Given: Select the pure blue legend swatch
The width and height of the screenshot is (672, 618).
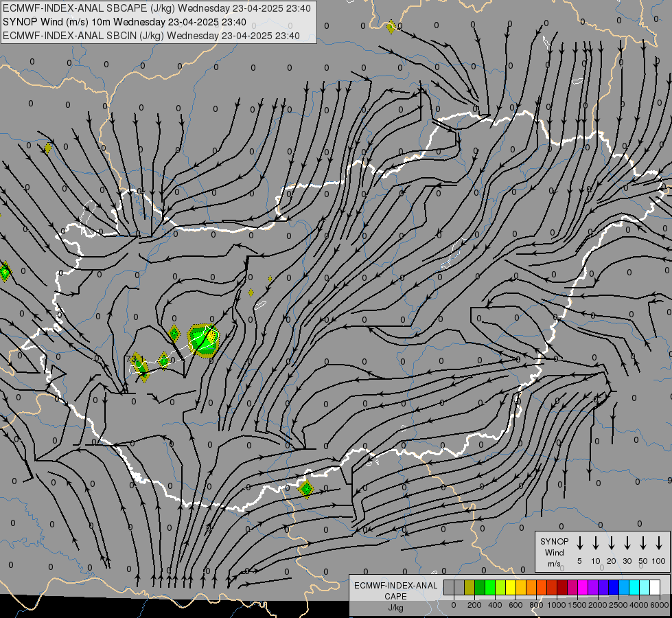Looking at the screenshot, I should click(x=614, y=587).
